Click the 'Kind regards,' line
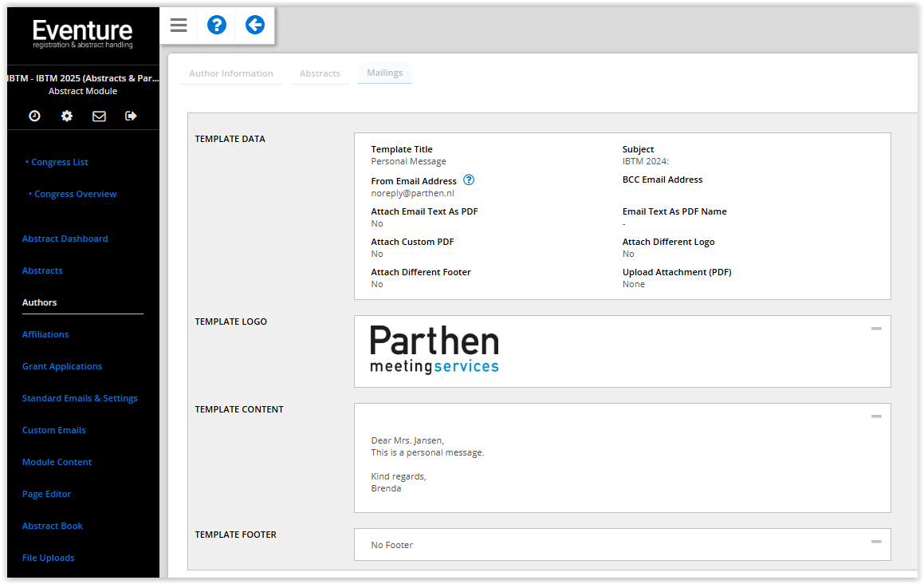The width and height of the screenshot is (924, 584). [x=399, y=476]
